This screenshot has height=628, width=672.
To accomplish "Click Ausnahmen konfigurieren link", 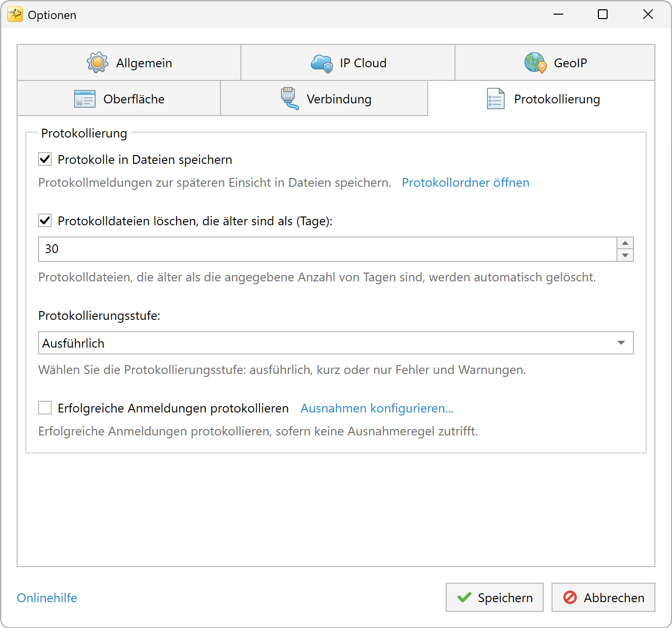I will click(x=377, y=408).
